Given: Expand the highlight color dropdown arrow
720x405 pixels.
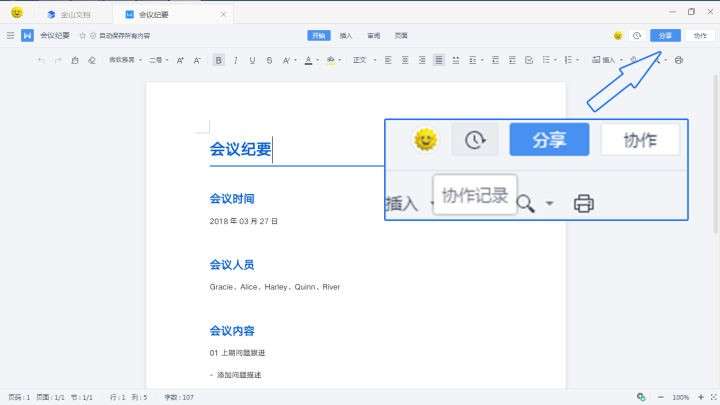Looking at the screenshot, I should click(340, 60).
